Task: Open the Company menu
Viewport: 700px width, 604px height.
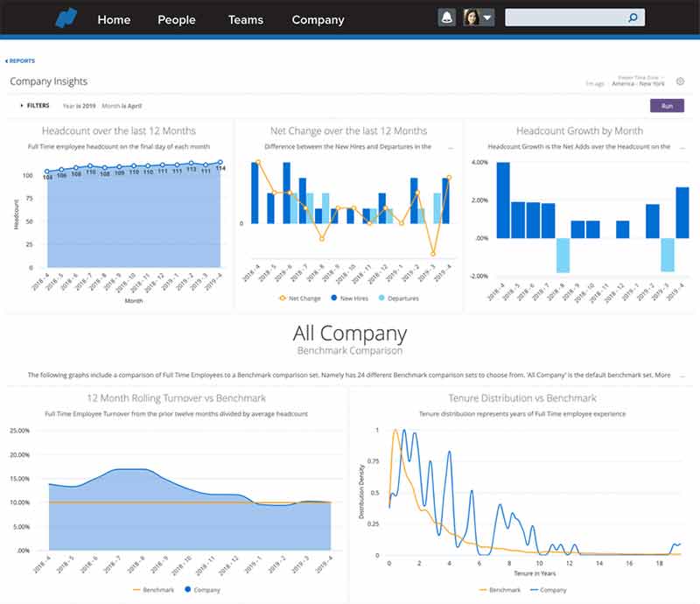Action: (318, 19)
